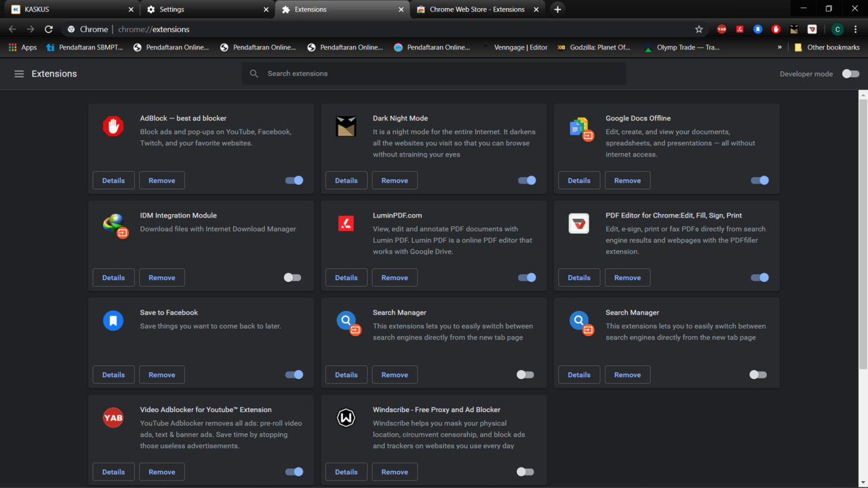The height and width of the screenshot is (488, 868).
Task: Click the Google Docs Offline card icon
Action: 581,127
